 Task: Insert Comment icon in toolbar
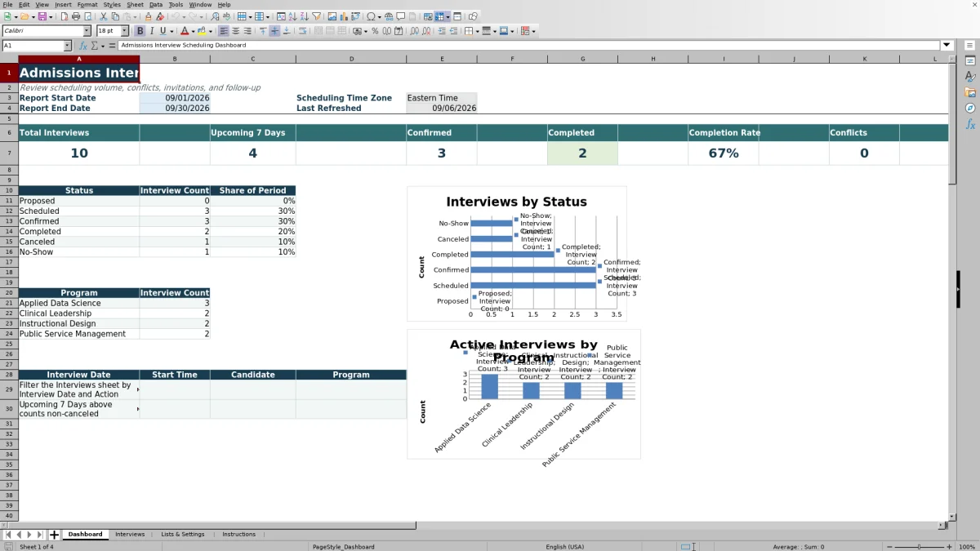pyautogui.click(x=400, y=16)
